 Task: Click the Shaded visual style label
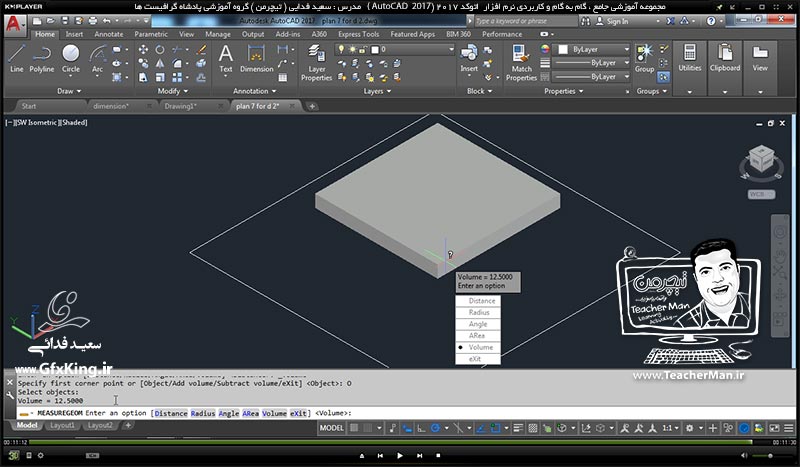[74, 122]
